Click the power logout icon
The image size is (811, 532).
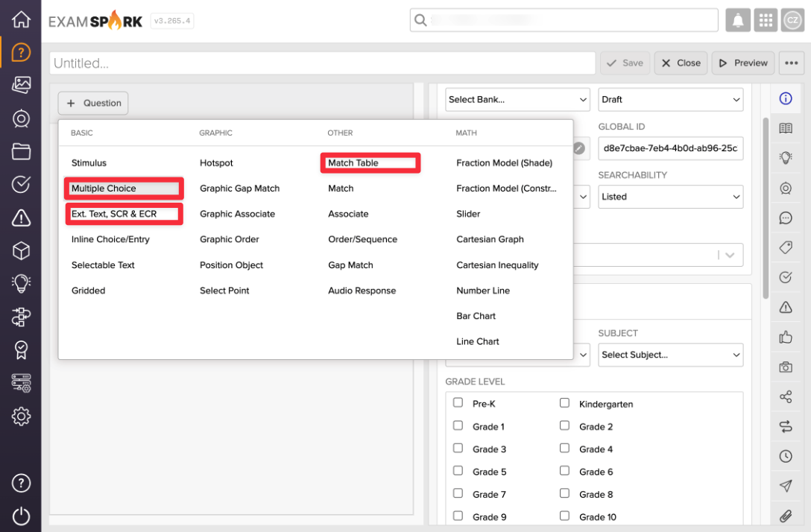point(21,516)
